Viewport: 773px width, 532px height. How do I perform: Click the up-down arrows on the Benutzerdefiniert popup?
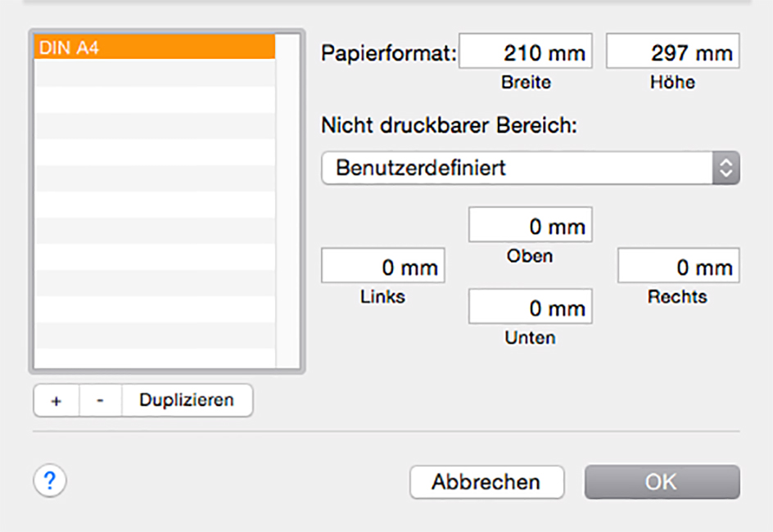(726, 168)
